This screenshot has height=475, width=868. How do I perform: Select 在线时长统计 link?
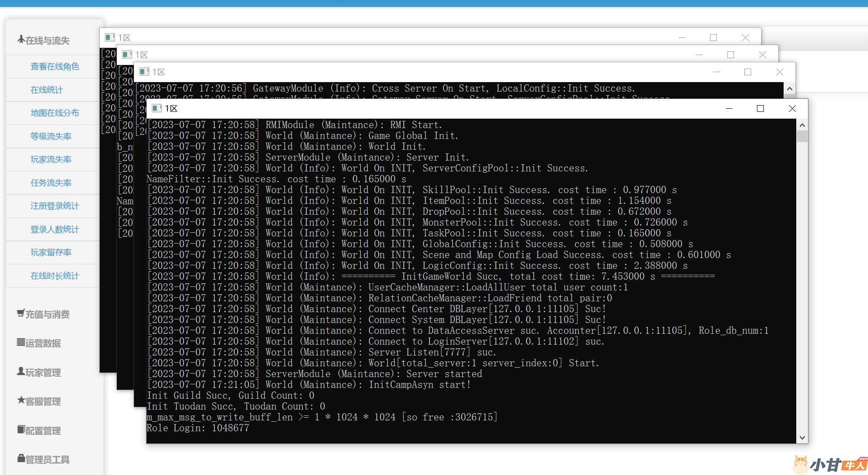click(x=55, y=276)
